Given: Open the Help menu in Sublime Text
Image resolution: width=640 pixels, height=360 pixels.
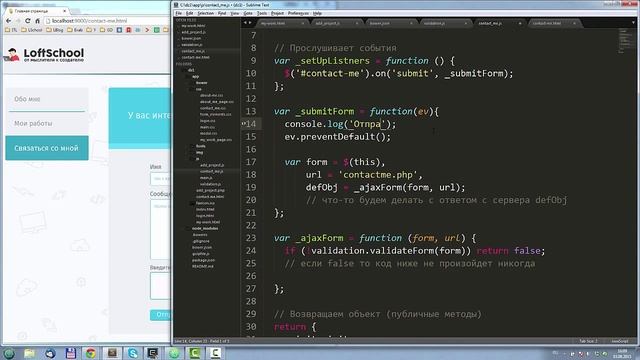Looking at the screenshot, I should (x=317, y=13).
